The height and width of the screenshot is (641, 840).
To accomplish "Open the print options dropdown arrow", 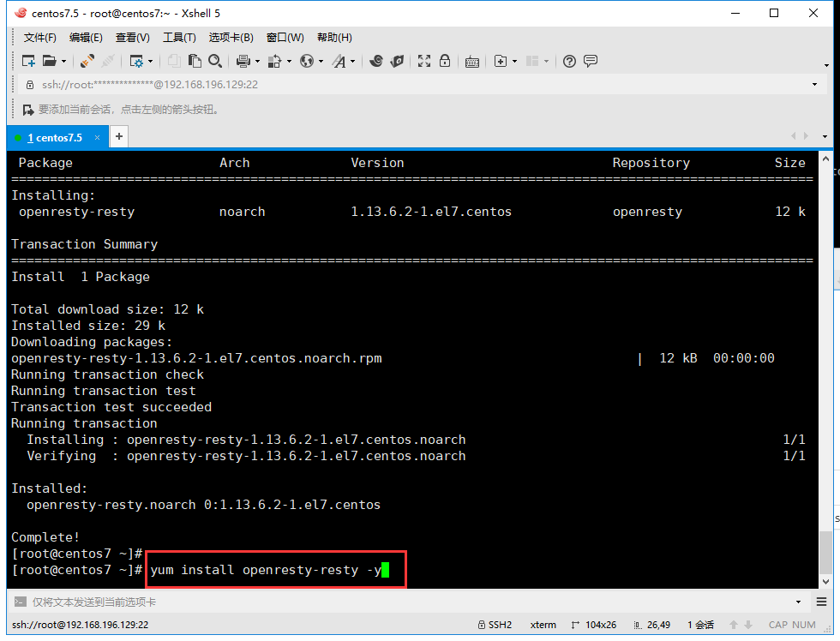I will tap(255, 61).
